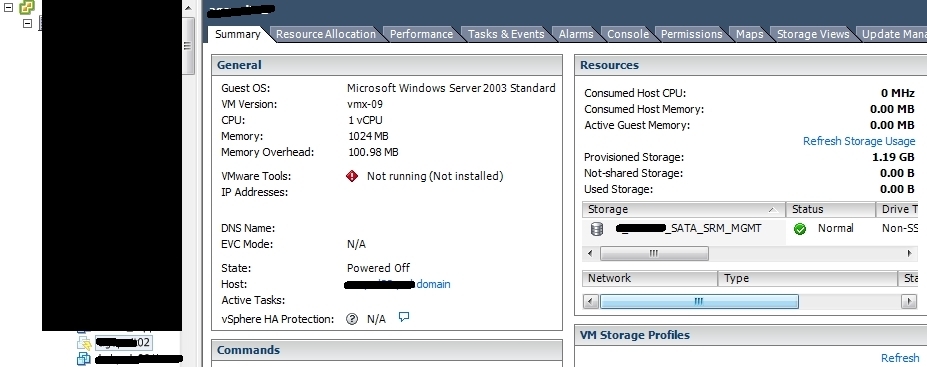Click the inventory tree scroll up arrow
The height and width of the screenshot is (367, 927).
tap(188, 8)
